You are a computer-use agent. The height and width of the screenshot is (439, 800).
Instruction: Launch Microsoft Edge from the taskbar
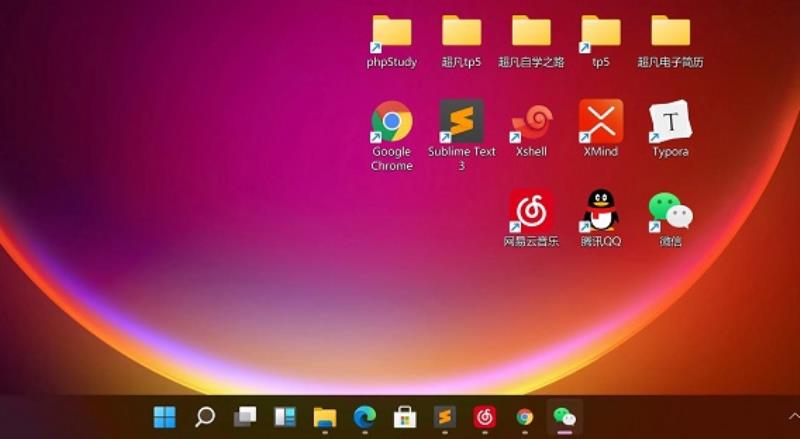pos(365,417)
